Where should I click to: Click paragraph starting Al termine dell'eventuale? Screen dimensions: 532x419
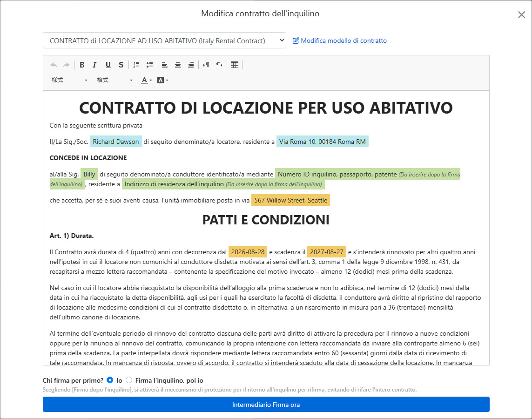(x=265, y=348)
